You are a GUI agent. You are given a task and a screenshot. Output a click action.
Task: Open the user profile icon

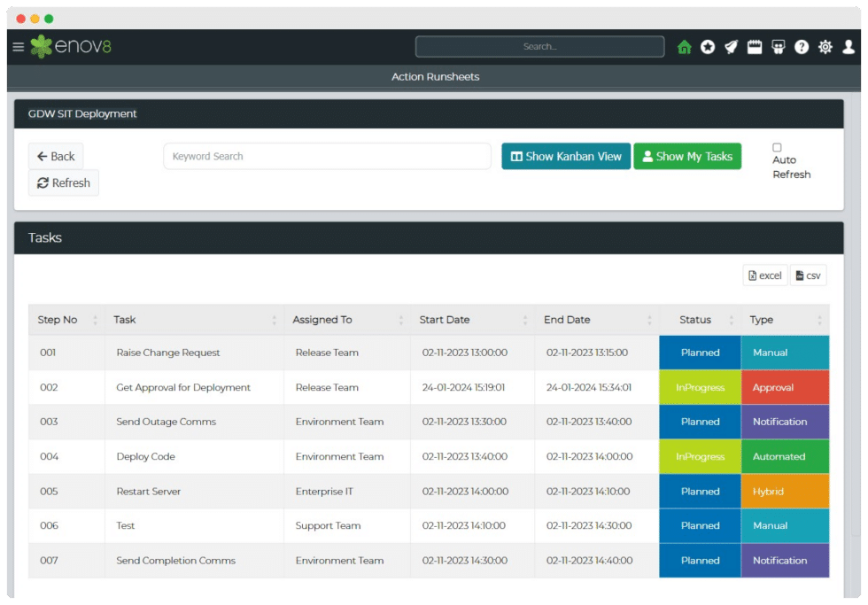coord(849,47)
